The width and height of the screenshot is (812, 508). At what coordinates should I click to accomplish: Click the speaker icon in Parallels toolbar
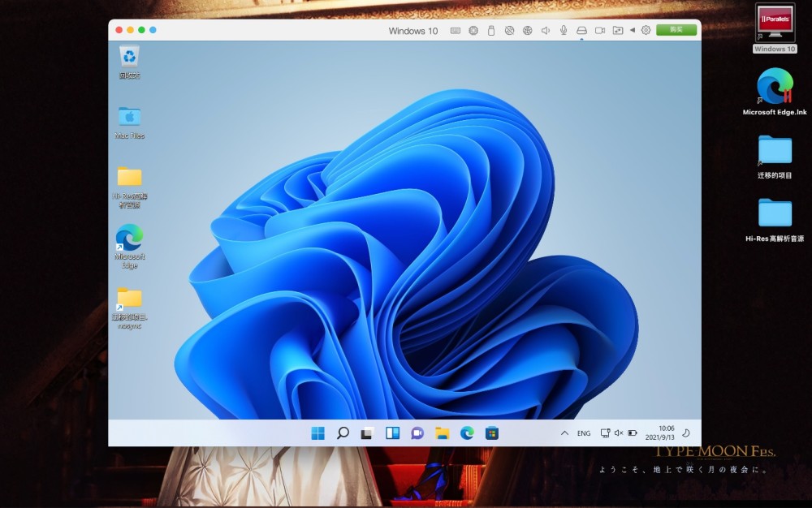(545, 31)
